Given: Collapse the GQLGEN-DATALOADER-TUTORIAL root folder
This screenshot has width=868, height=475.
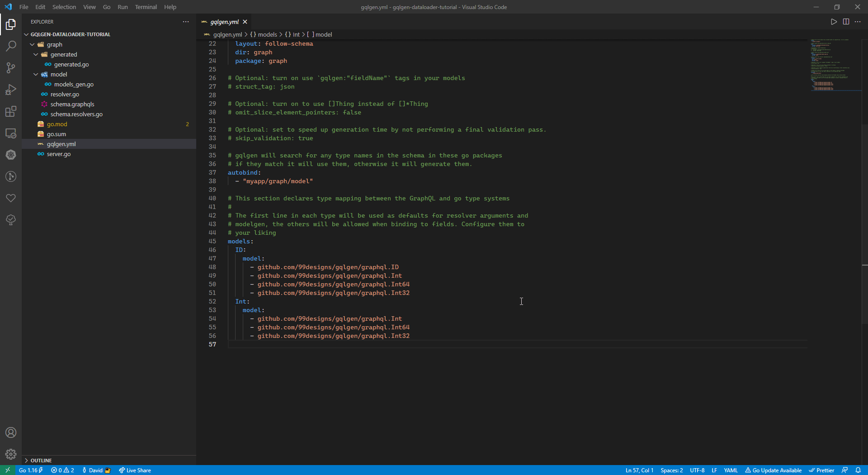Looking at the screenshot, I should coord(70,34).
